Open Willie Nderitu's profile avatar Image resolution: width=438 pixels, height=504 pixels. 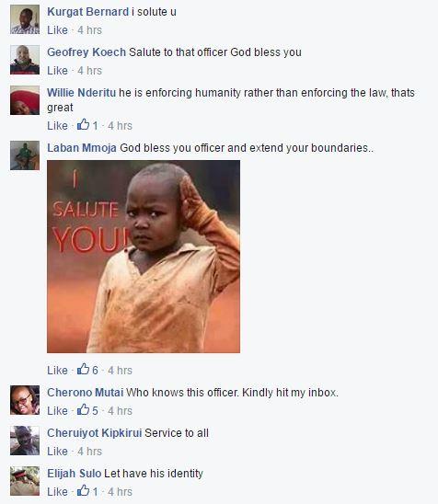click(25, 100)
